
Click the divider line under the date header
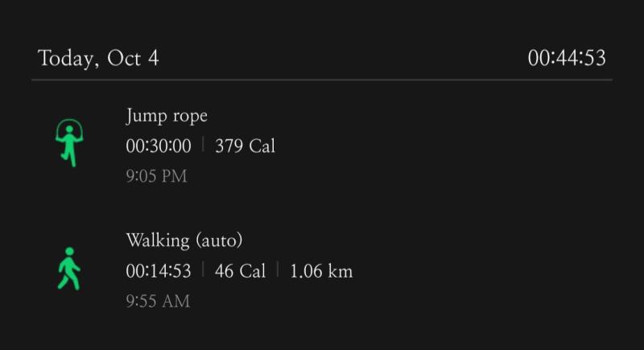[x=322, y=80]
